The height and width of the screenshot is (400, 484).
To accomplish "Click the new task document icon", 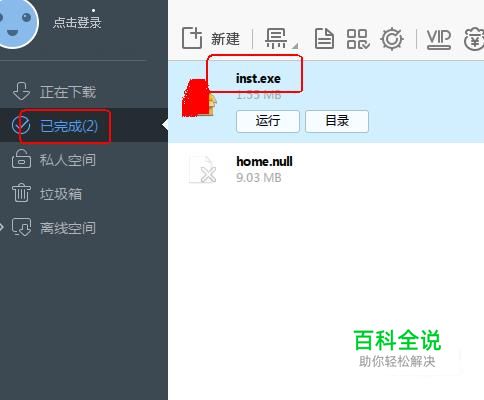I will [x=192, y=38].
